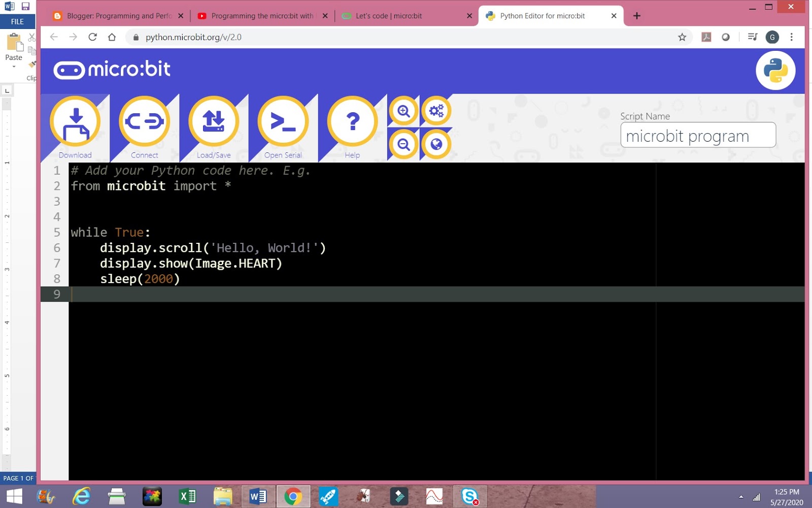Reload the Python editor page
The height and width of the screenshot is (508, 812).
tap(93, 37)
